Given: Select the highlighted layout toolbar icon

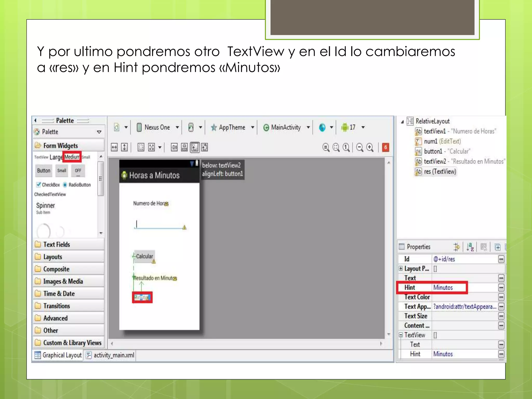Looking at the screenshot, I should pyautogui.click(x=195, y=148).
